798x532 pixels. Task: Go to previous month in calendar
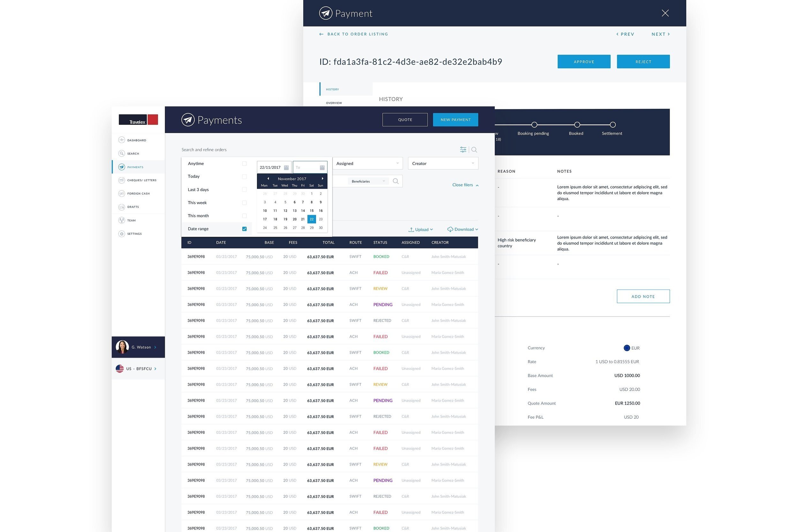pos(268,178)
